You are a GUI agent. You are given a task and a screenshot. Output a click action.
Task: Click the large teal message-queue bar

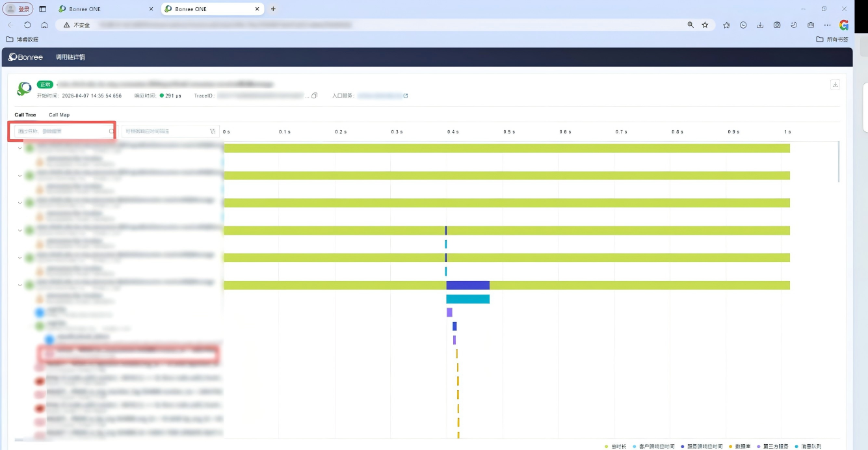coord(467,299)
